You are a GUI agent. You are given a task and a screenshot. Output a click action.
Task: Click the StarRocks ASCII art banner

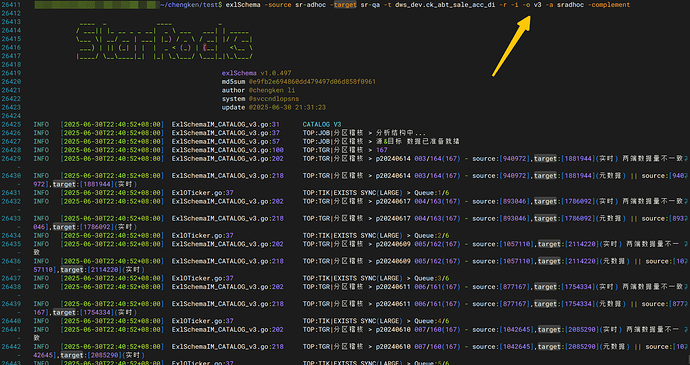coord(165,43)
